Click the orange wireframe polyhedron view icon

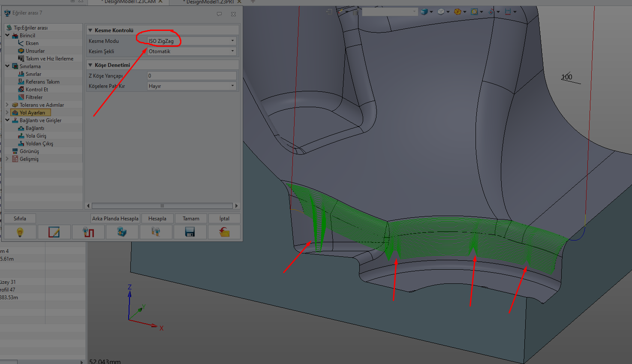coord(457,12)
